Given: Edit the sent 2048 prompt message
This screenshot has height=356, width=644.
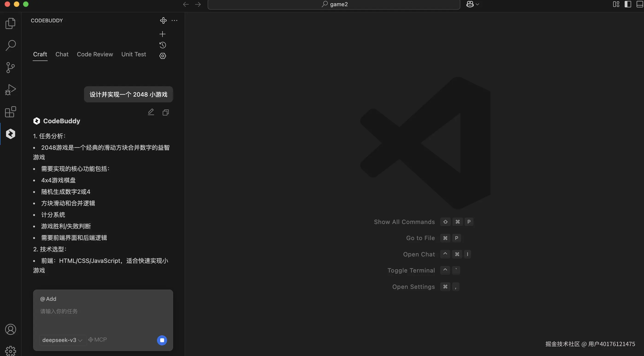Looking at the screenshot, I should 151,112.
